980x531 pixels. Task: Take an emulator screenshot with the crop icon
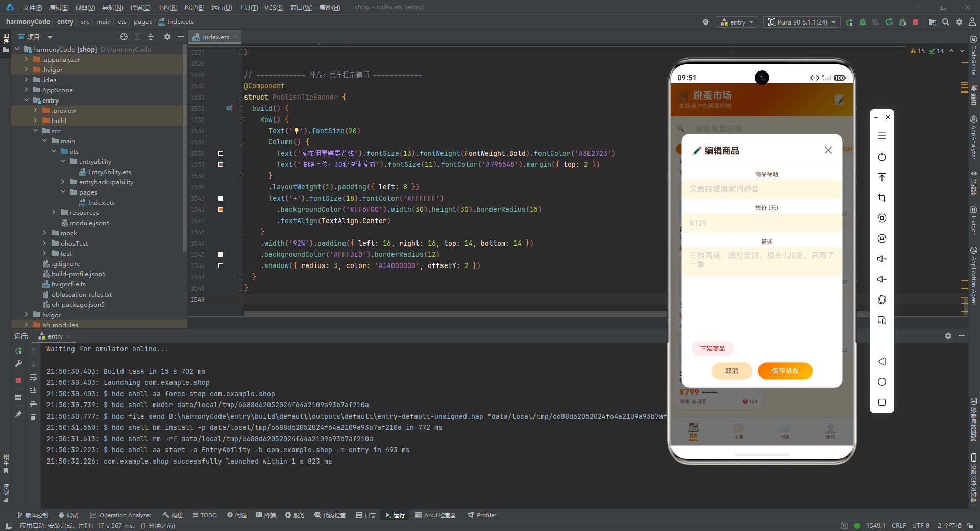(x=882, y=198)
